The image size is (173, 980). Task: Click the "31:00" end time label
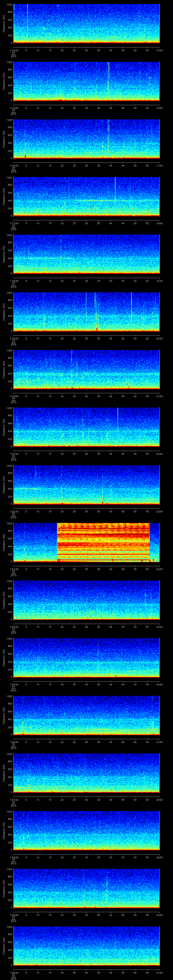[160, 973]
